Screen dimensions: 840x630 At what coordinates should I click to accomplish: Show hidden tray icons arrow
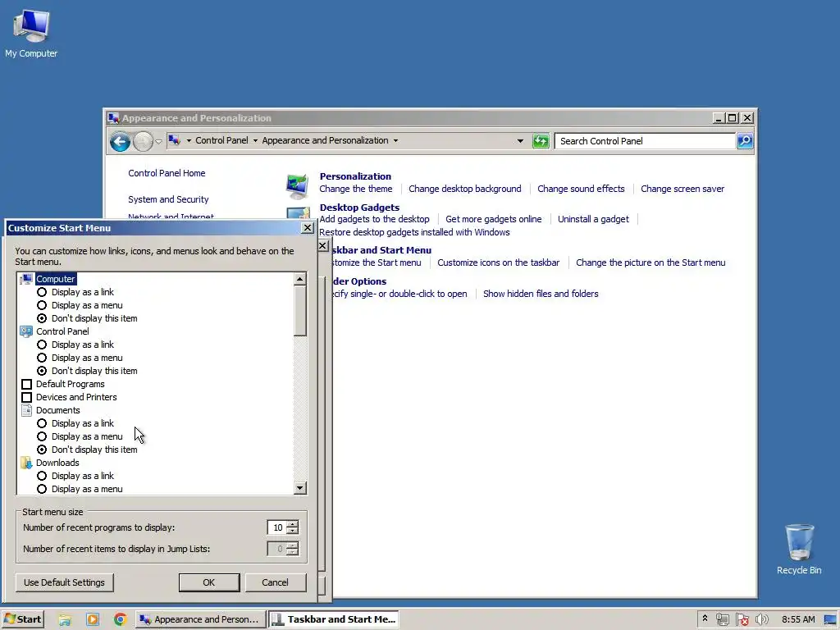(x=705, y=619)
